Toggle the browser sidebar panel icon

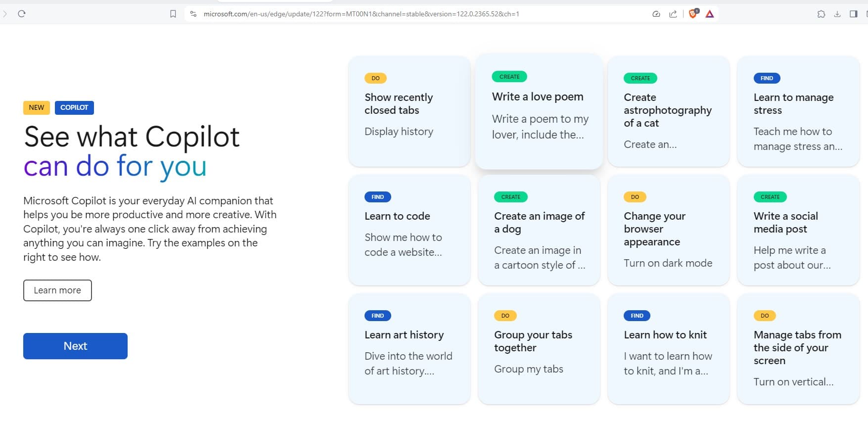(x=853, y=14)
